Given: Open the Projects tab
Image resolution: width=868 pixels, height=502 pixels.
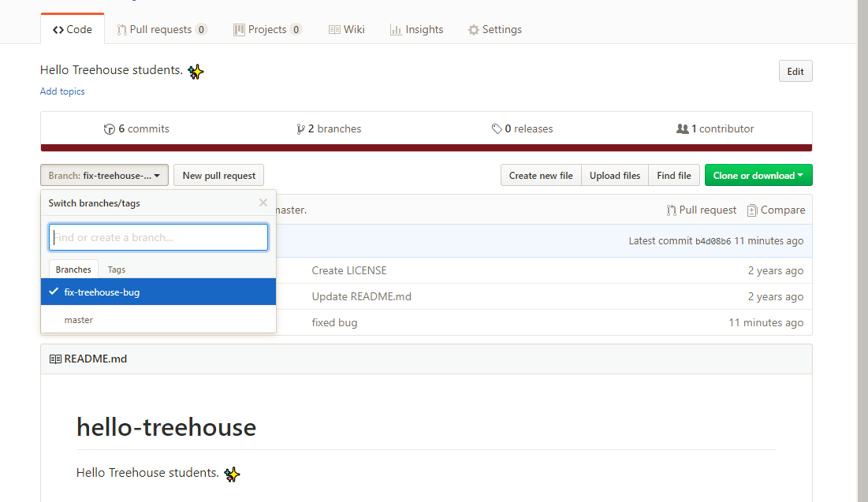Looking at the screenshot, I should [x=267, y=29].
